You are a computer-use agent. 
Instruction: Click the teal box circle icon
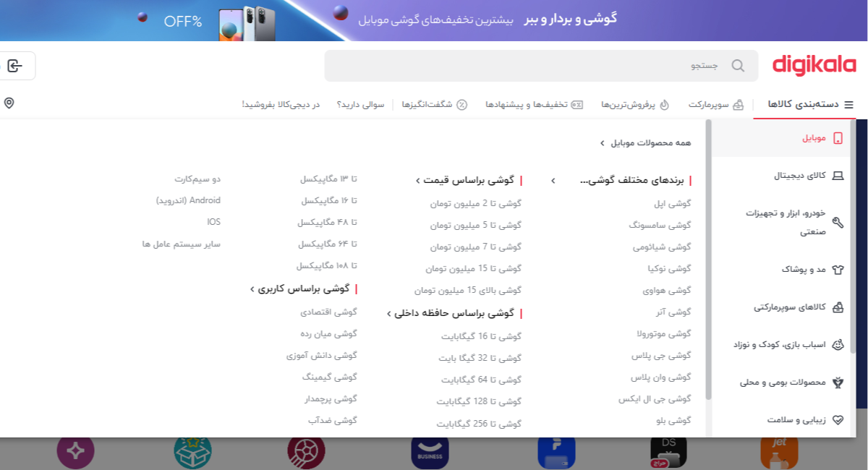click(192, 453)
